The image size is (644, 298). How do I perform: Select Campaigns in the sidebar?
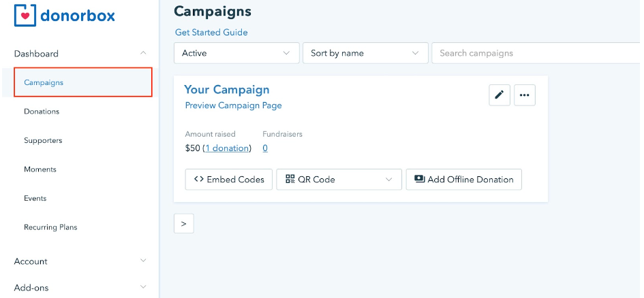click(x=44, y=82)
